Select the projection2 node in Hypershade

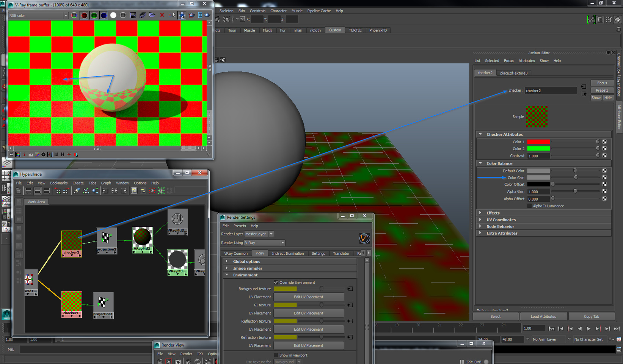coord(107,241)
